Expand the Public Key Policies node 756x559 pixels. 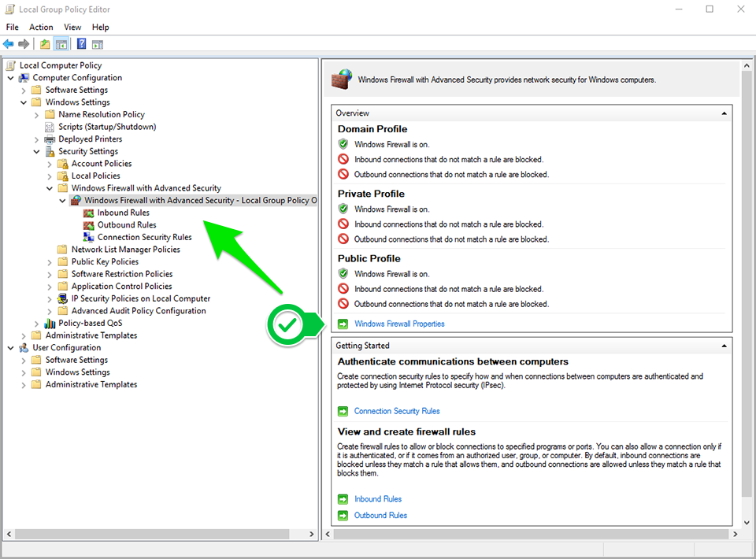coord(50,262)
